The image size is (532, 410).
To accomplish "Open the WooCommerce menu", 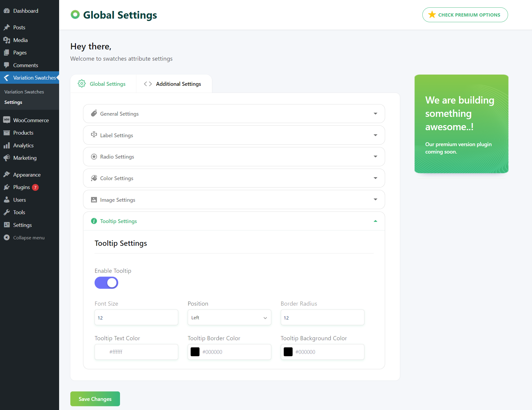I will 30,120.
